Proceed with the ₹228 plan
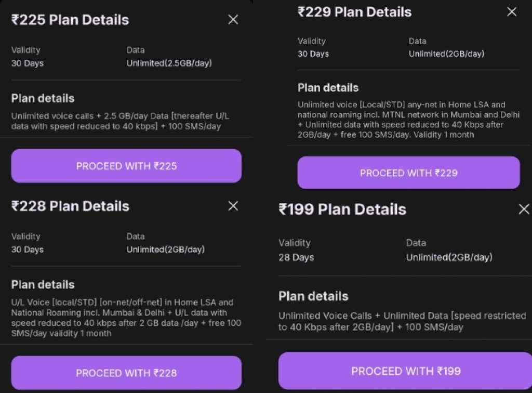The height and width of the screenshot is (393, 532). click(x=126, y=372)
